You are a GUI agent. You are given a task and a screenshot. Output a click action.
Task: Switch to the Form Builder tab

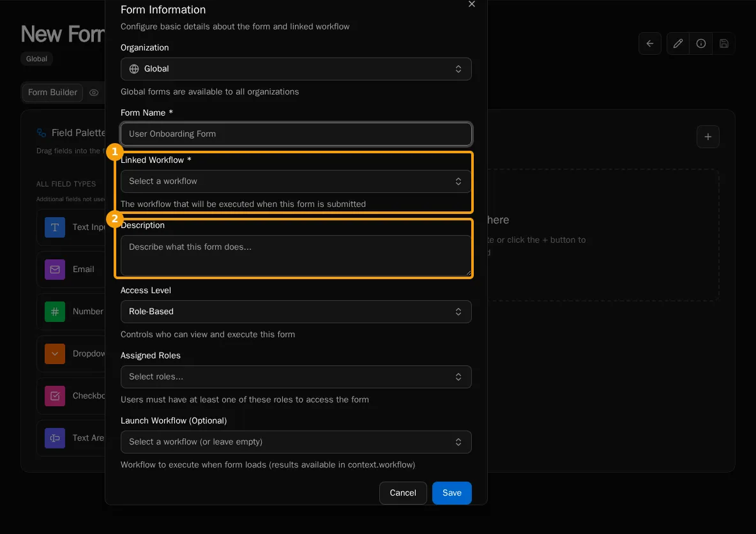52,92
